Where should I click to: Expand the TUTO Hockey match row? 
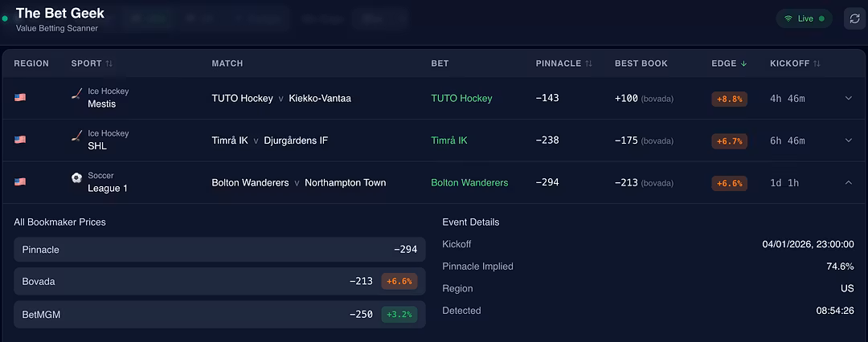[x=848, y=99]
